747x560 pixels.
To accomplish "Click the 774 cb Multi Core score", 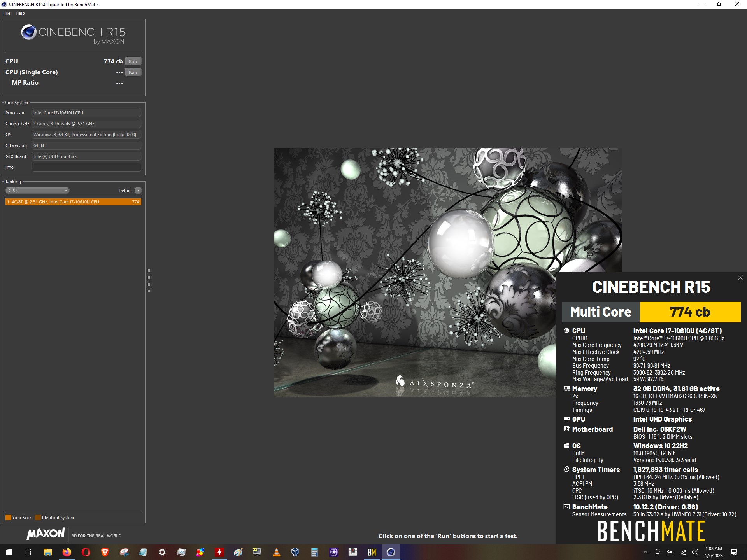I will [x=690, y=312].
